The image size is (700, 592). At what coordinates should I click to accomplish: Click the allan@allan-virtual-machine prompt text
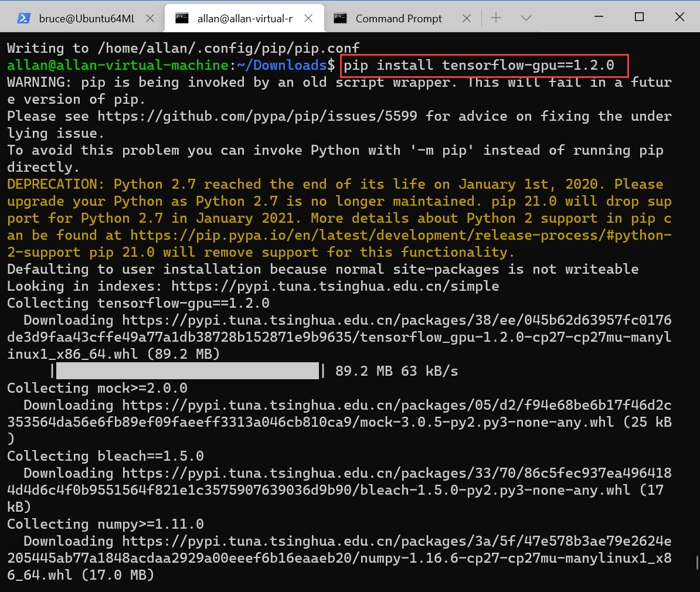click(118, 66)
